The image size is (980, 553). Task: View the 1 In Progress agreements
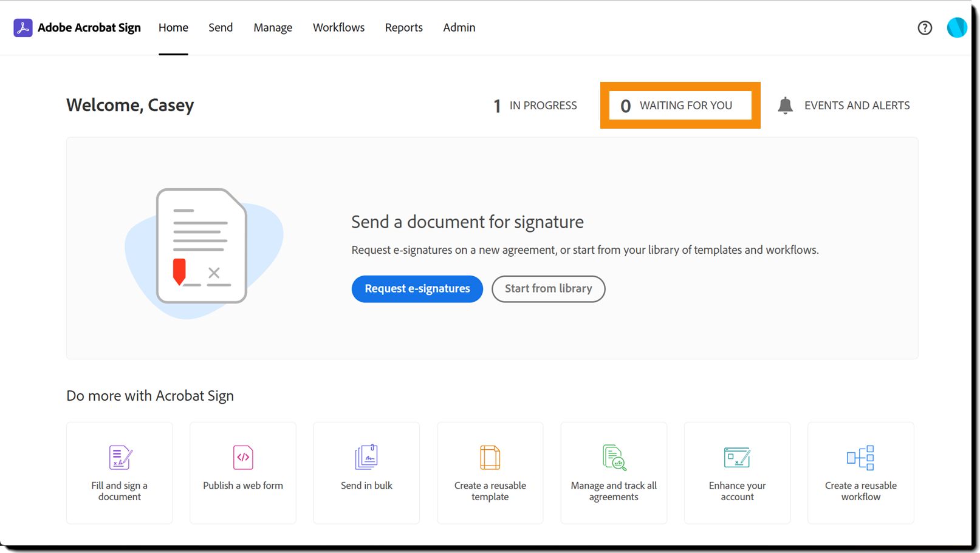535,106
